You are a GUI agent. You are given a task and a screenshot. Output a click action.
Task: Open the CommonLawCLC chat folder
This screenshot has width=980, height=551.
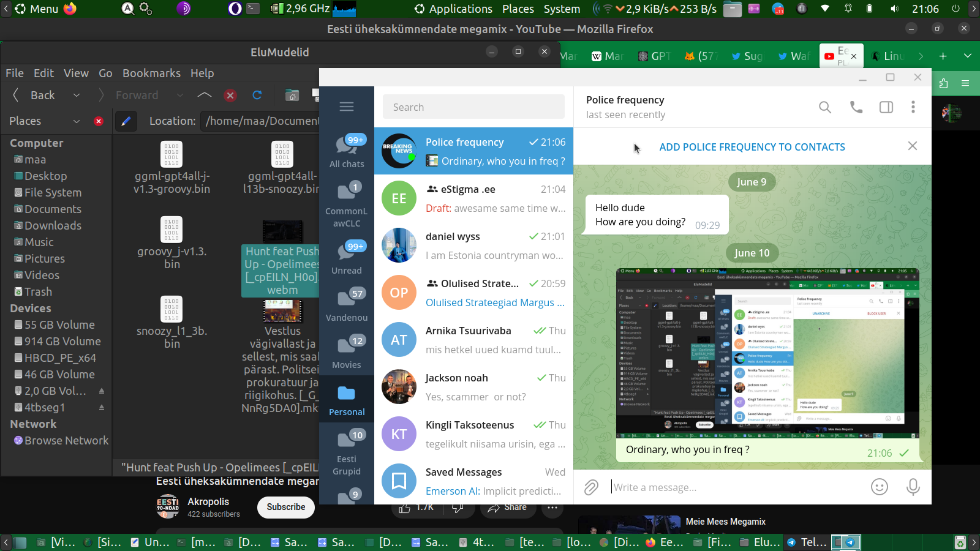[347, 205]
